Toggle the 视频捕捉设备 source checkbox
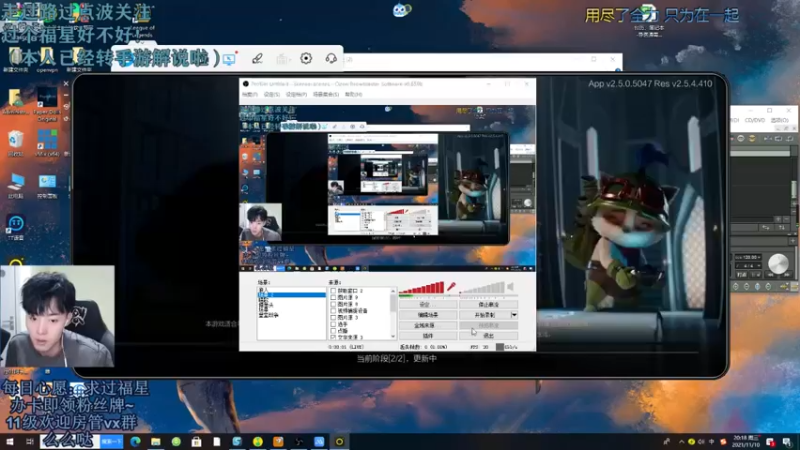 pyautogui.click(x=333, y=311)
